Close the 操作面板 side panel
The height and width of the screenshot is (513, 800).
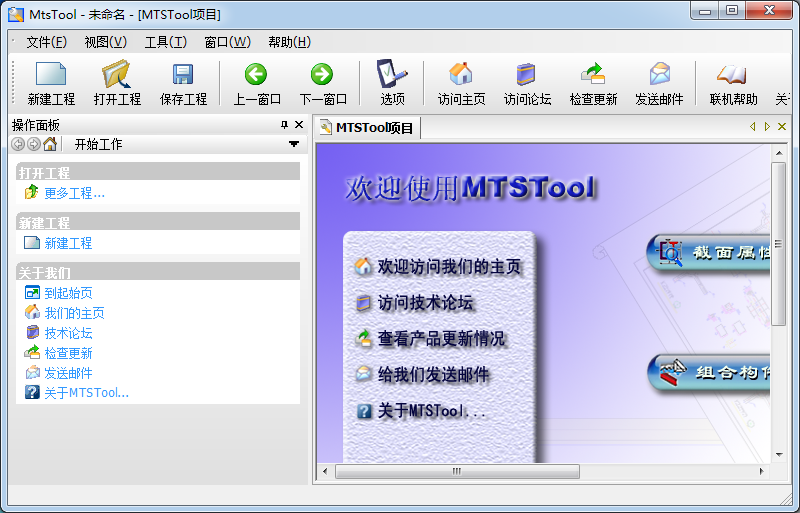[x=299, y=125]
